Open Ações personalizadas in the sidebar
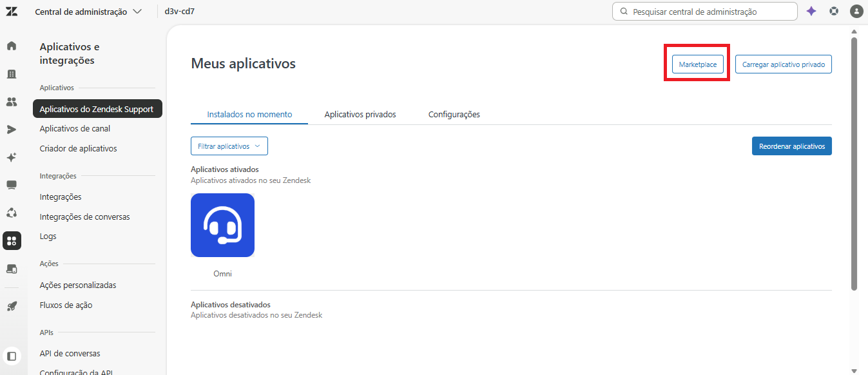Image resolution: width=868 pixels, height=375 pixels. tap(78, 285)
